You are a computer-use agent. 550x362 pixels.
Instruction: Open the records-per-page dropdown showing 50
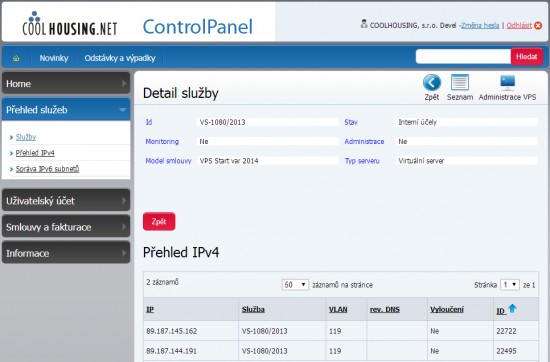tap(295, 284)
